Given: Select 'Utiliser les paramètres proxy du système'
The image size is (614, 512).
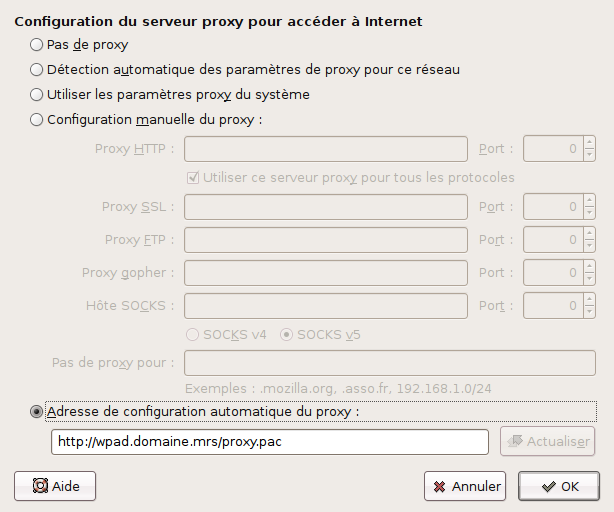Looking at the screenshot, I should [x=37, y=95].
